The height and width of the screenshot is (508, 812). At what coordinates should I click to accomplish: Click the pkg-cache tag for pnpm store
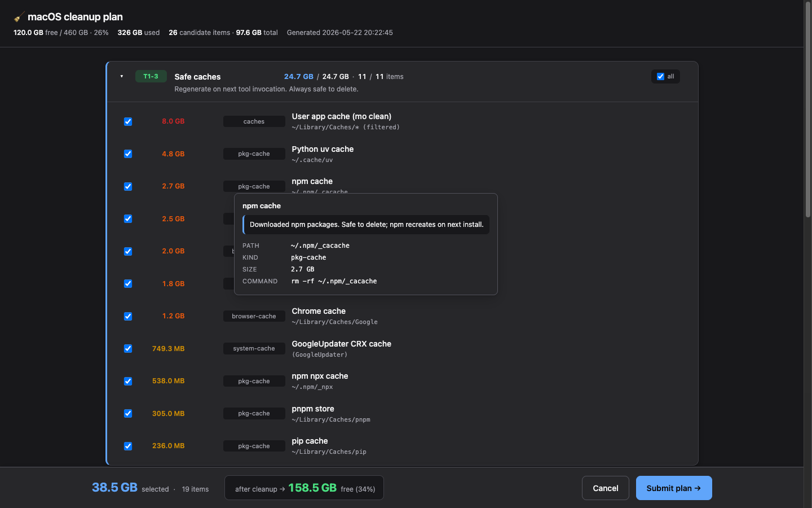click(254, 413)
